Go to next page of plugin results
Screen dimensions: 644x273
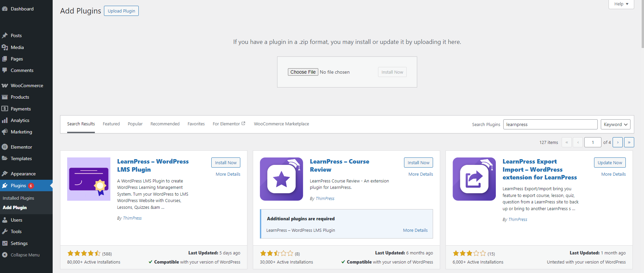click(618, 142)
